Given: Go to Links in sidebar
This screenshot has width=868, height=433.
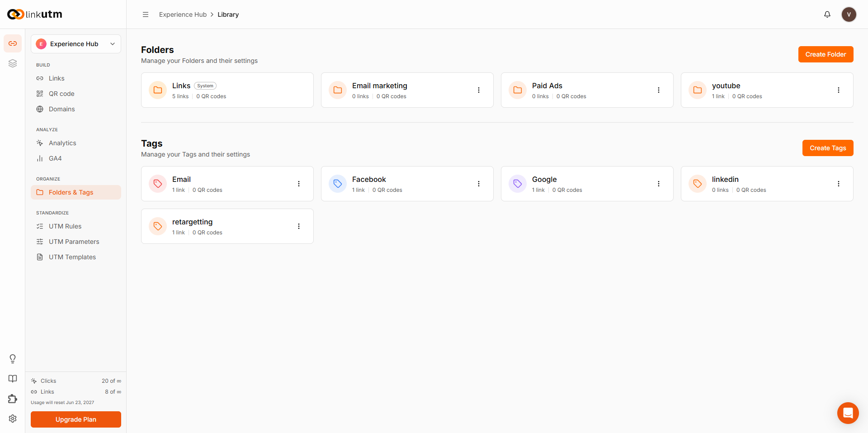Looking at the screenshot, I should 76,78.
